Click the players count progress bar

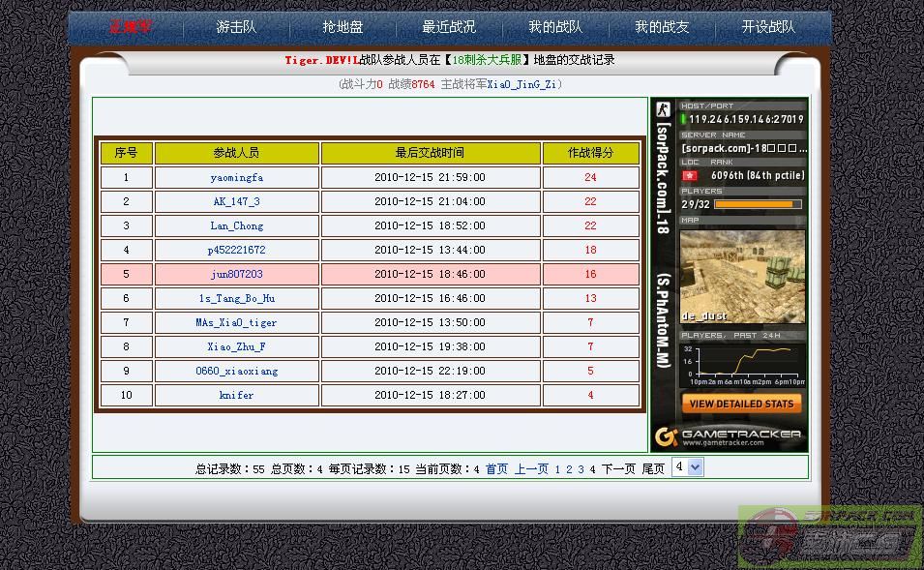758,204
